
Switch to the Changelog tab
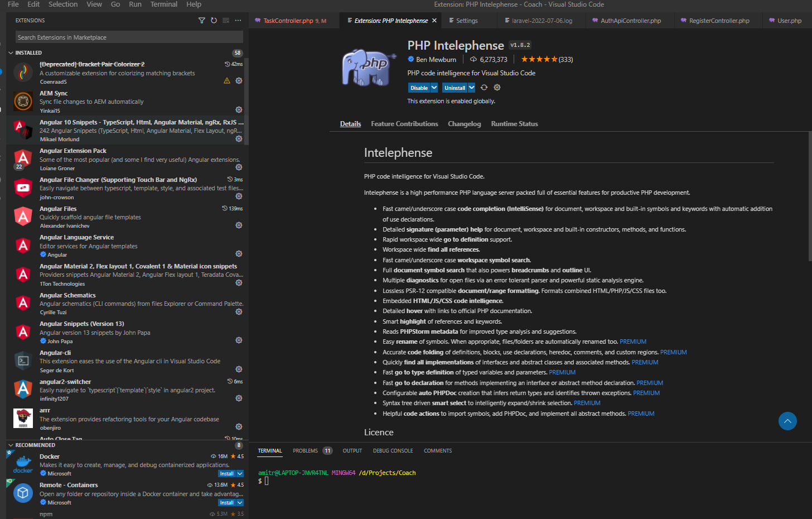(x=464, y=123)
